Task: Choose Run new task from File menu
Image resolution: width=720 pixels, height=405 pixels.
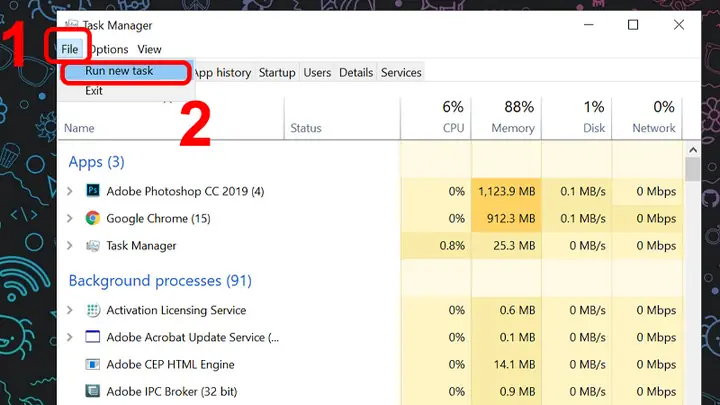Action: click(125, 71)
